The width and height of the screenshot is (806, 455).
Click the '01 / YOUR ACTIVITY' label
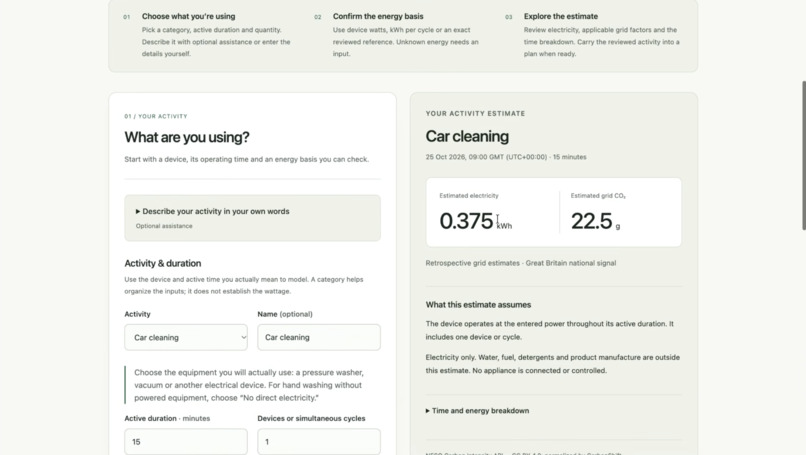(x=156, y=117)
